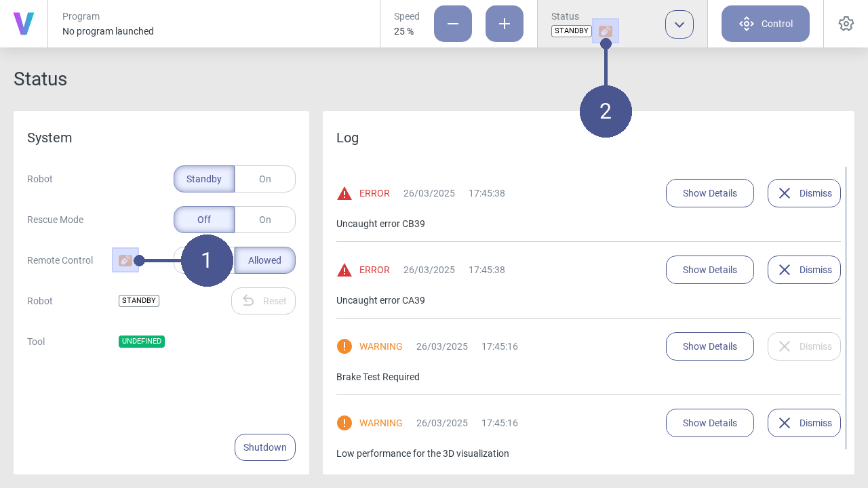Click the purple V logo icon
The image size is (868, 488).
tap(24, 24)
